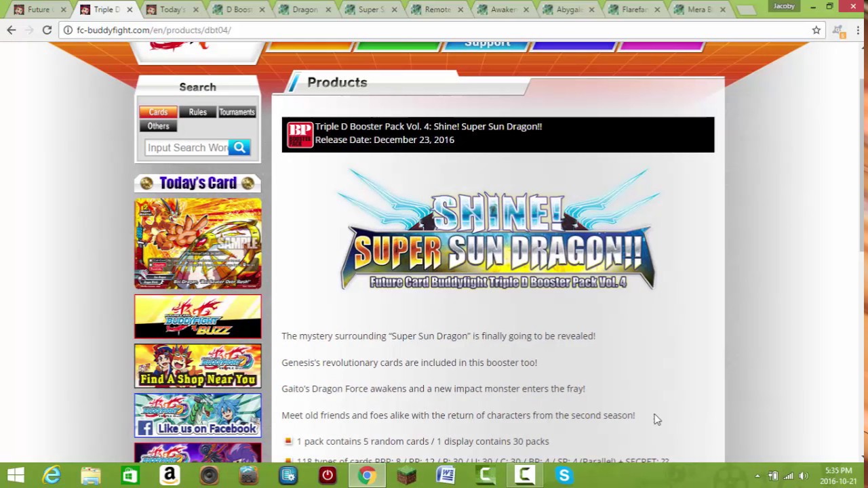Open the Buddyfight Buzz banner
This screenshot has width=868, height=488.
click(x=197, y=317)
